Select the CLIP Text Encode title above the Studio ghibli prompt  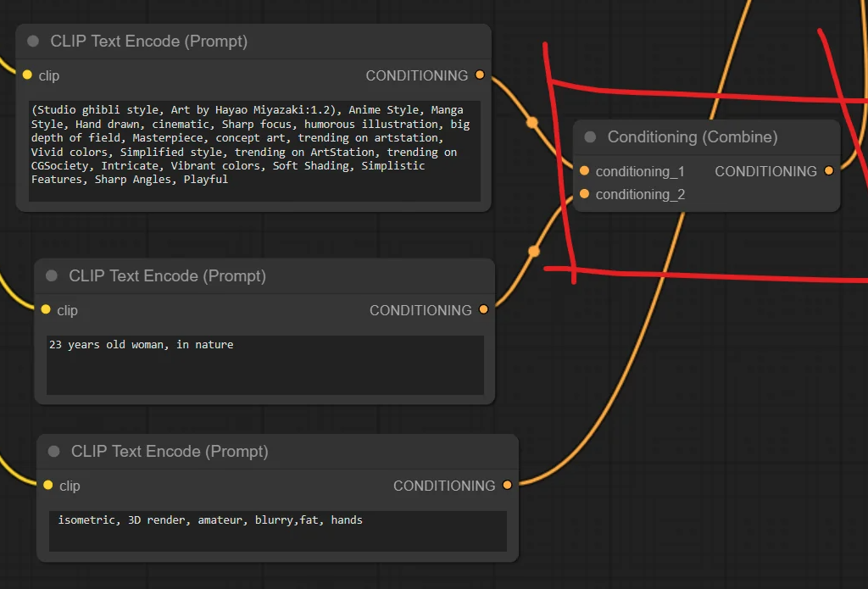(x=149, y=41)
